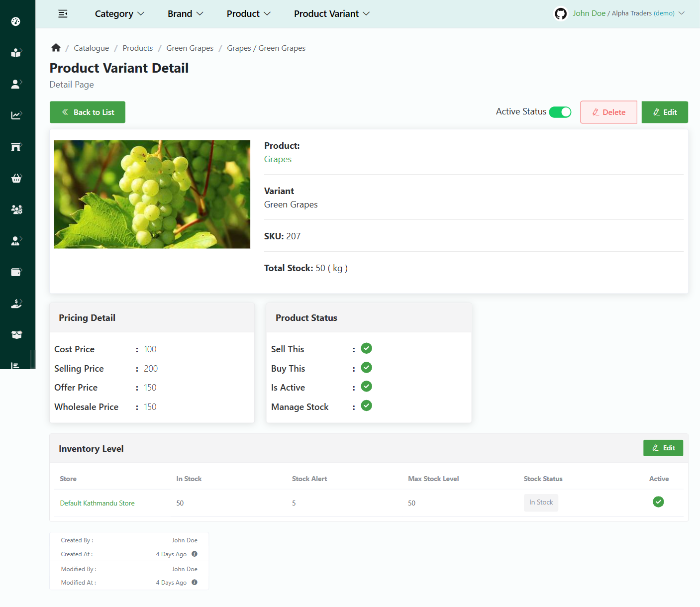700x607 pixels.
Task: Open the catalogue book-reader sidebar icon
Action: click(x=16, y=53)
